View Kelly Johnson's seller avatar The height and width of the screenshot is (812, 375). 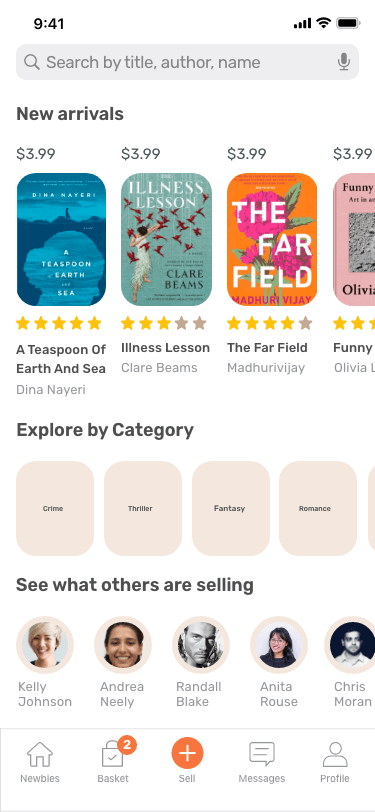[45, 645]
